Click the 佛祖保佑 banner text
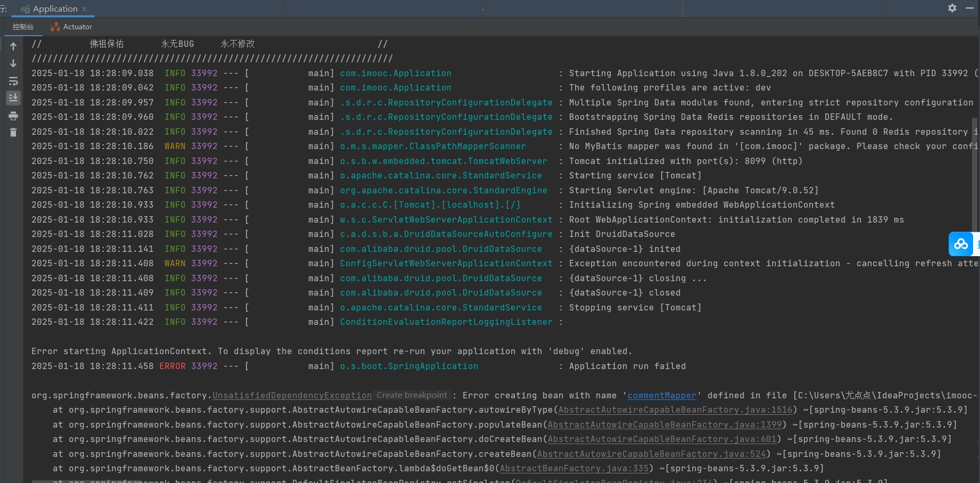The width and height of the screenshot is (980, 483). tap(106, 44)
